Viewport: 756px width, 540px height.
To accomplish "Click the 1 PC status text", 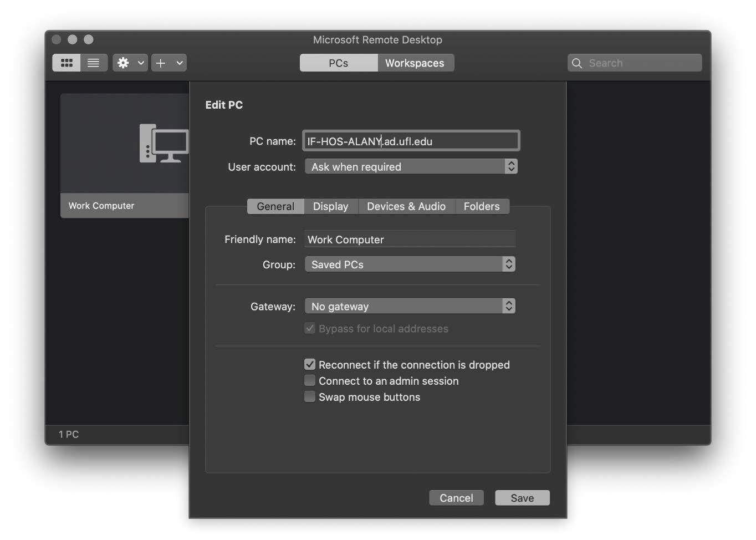I will pos(69,434).
